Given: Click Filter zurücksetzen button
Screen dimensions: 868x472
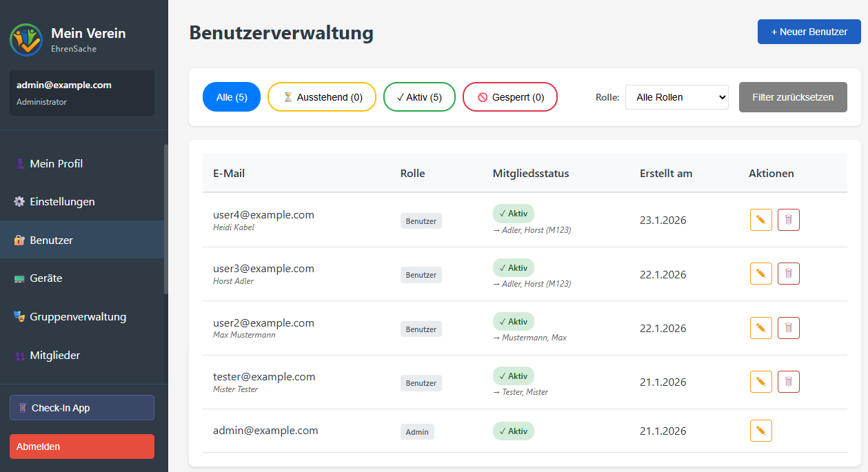Looking at the screenshot, I should [x=793, y=97].
